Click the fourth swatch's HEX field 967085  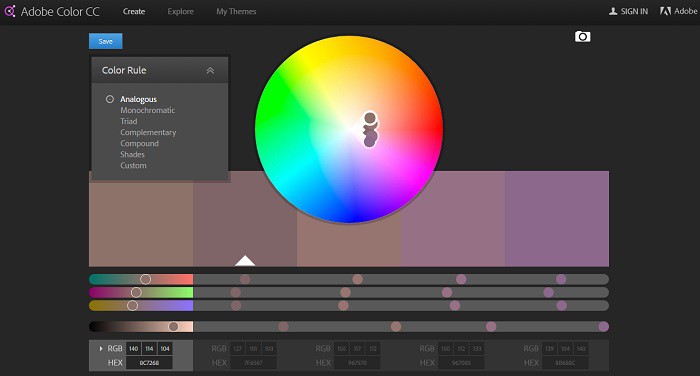point(461,363)
